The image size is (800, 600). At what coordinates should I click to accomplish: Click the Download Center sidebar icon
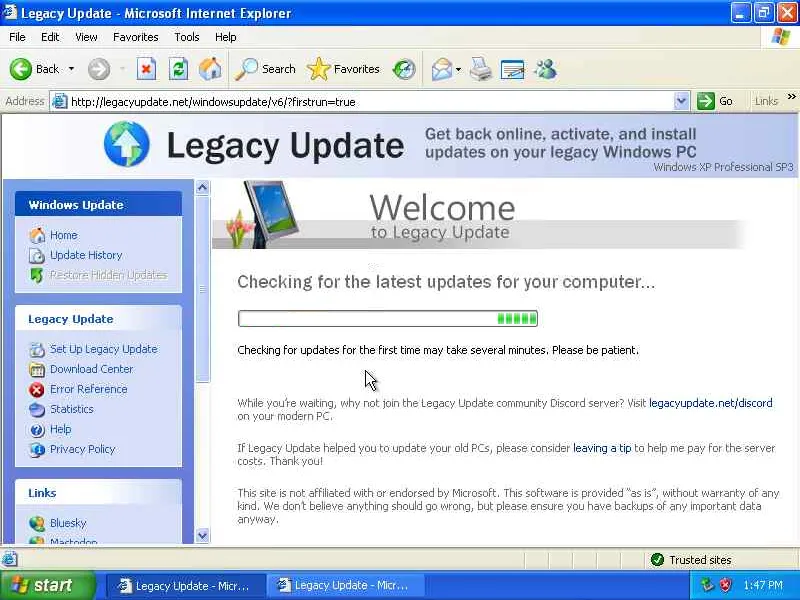(x=37, y=369)
